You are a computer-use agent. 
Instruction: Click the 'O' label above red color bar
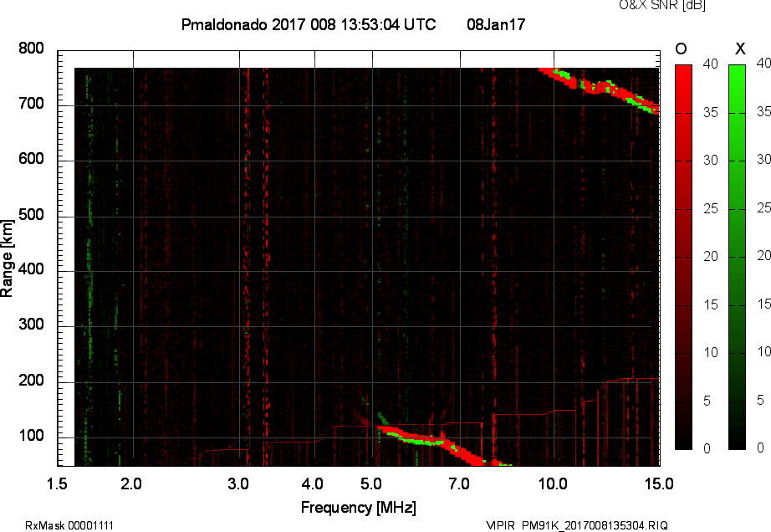tap(681, 49)
